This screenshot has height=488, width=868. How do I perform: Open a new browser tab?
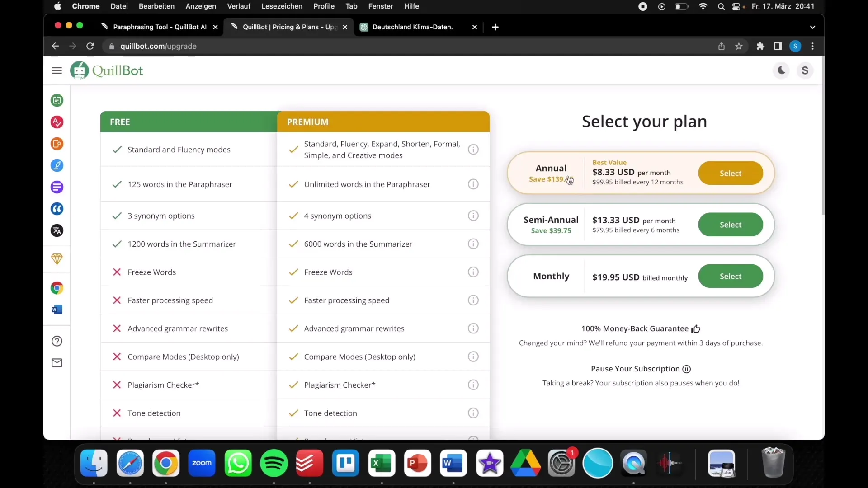point(495,27)
